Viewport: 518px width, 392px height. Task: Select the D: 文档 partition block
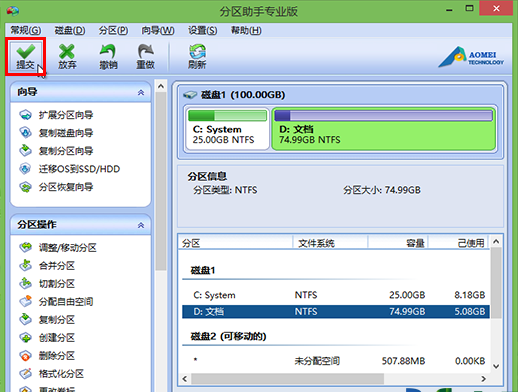pos(384,129)
